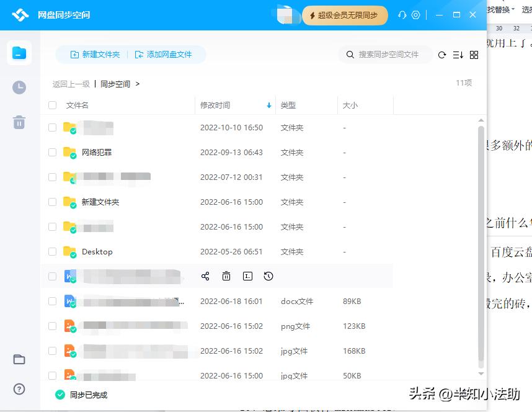Tick the checkbox next to the Desktop folder
The width and height of the screenshot is (532, 412).
(52, 251)
